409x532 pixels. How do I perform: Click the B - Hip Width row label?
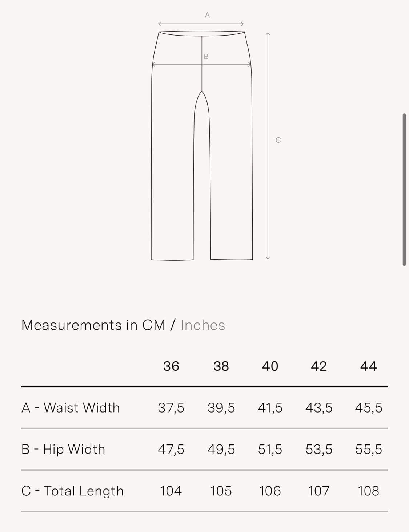(x=63, y=449)
